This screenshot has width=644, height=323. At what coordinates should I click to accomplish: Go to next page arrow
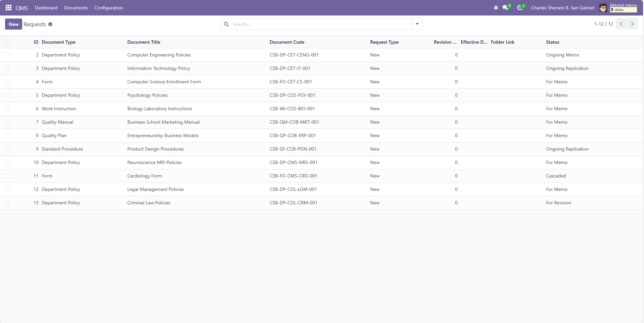(632, 24)
